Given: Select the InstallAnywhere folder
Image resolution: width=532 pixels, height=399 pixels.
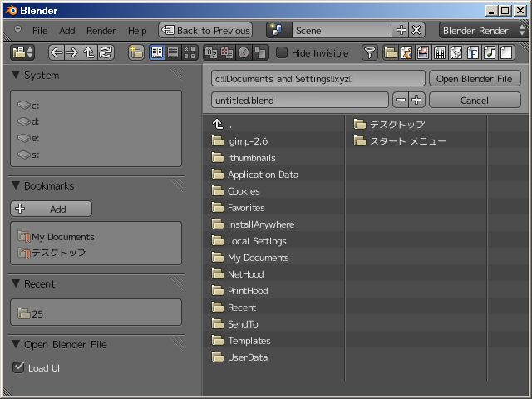Looking at the screenshot, I should point(253,224).
